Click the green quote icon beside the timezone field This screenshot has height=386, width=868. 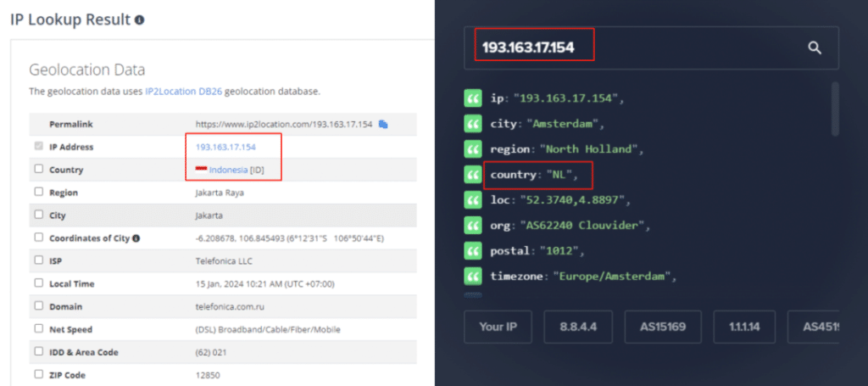click(x=472, y=277)
